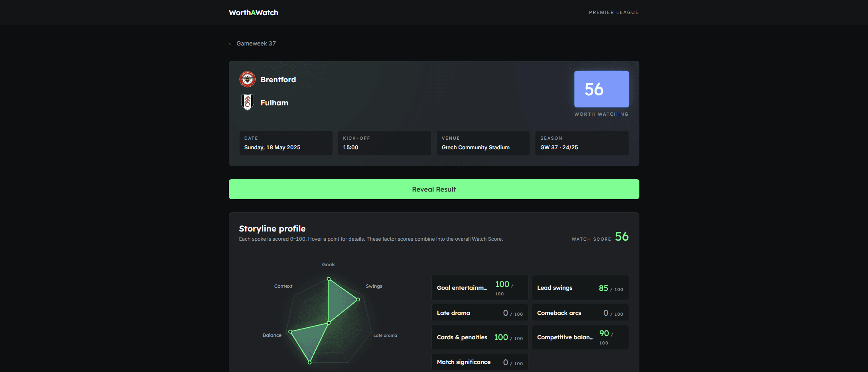Click the "Balance" radar axis label
The width and height of the screenshot is (868, 372).
tap(272, 335)
